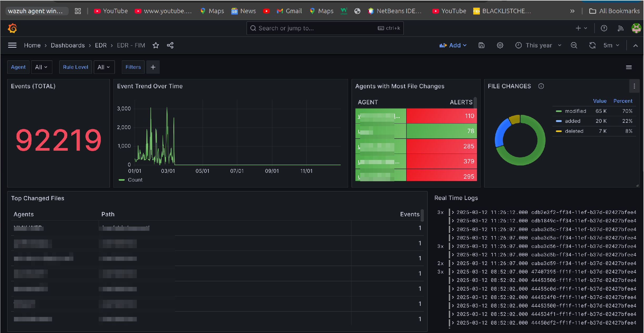
Task: Refresh the dashboard now
Action: coord(592,45)
